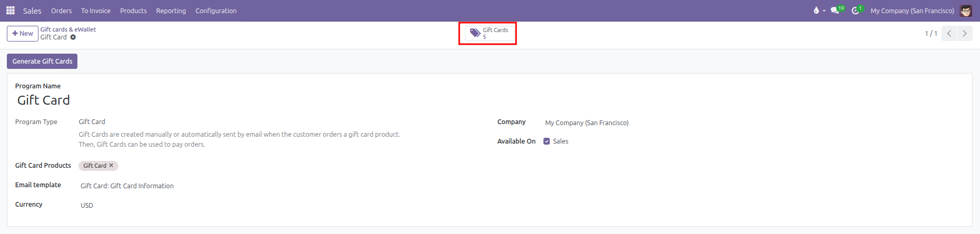Switch company via My Company (San Francisco)
This screenshot has width=980, height=234.
pos(912,11)
